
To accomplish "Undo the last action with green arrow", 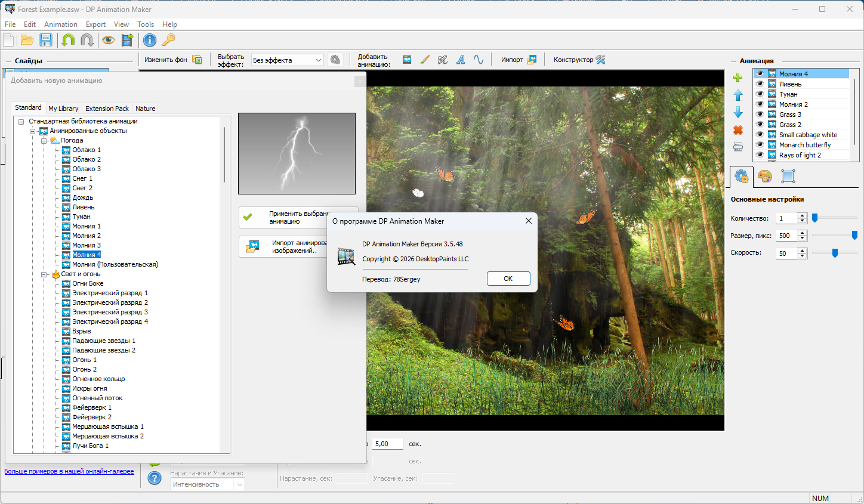I will click(x=69, y=40).
